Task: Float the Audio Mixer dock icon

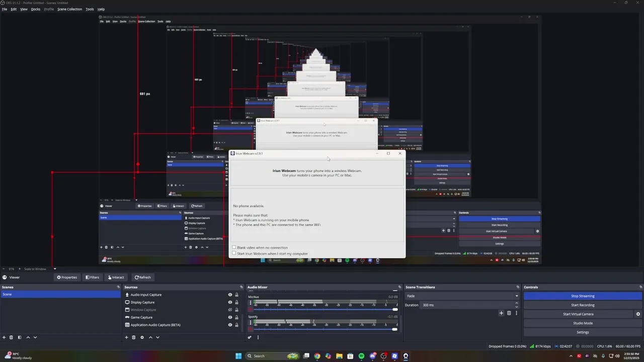Action: 400,287
